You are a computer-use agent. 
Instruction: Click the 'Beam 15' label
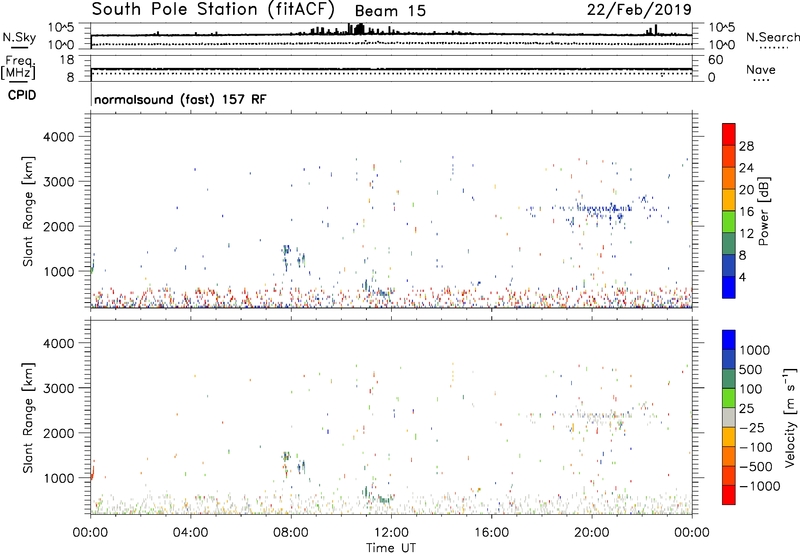(x=390, y=11)
